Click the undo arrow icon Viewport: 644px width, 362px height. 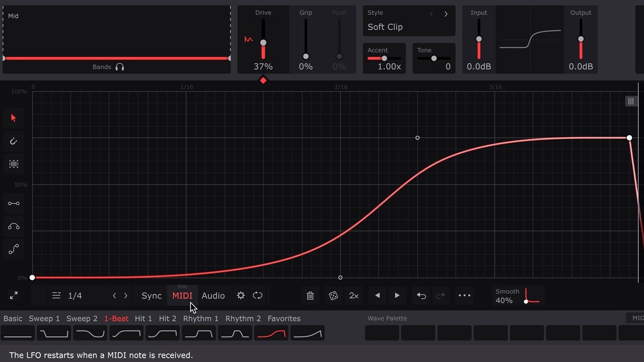click(421, 295)
